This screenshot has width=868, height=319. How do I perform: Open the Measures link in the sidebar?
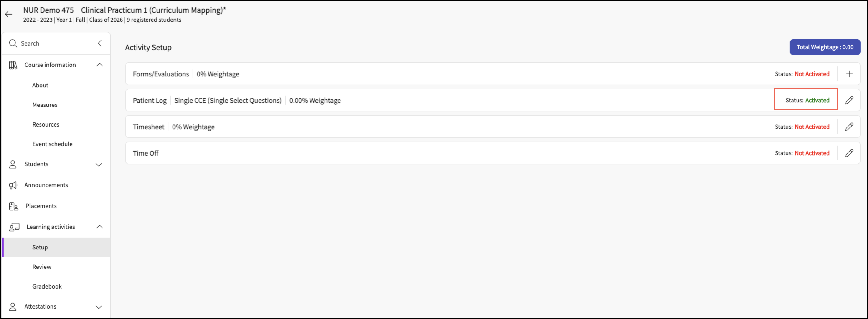(45, 105)
